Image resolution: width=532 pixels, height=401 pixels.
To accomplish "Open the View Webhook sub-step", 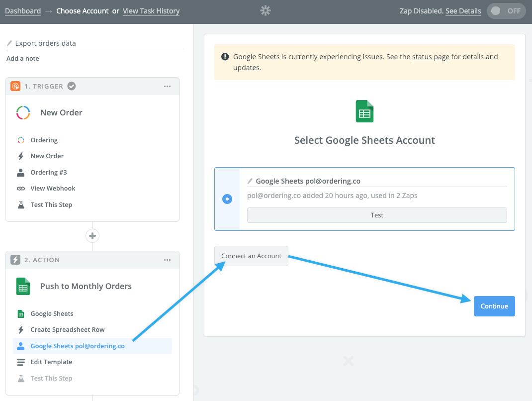I will point(92,189).
